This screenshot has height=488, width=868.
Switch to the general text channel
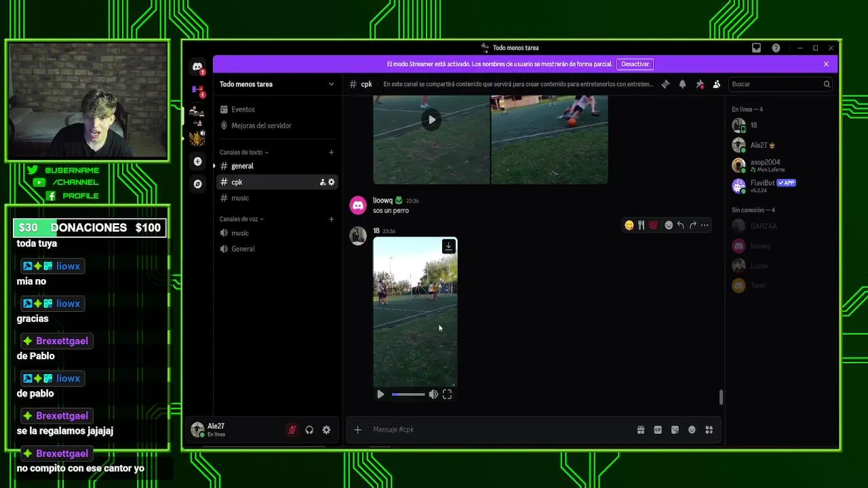[x=277, y=166]
